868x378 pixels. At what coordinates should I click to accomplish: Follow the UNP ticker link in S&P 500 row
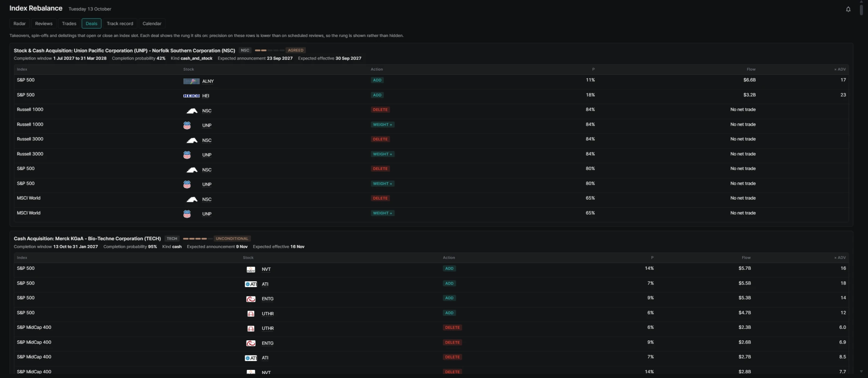(x=207, y=184)
